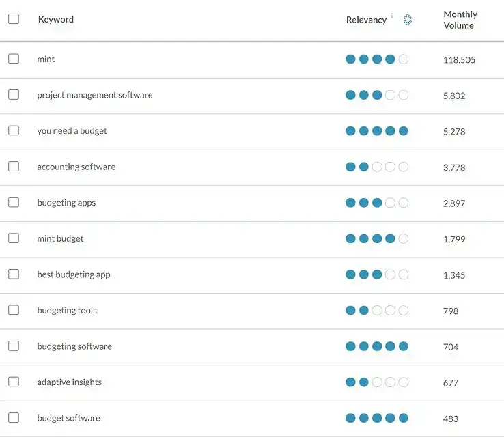Screen dimensions: 504x437
Task: Tick the 'you need a budget' checkbox
Action: 14,130
